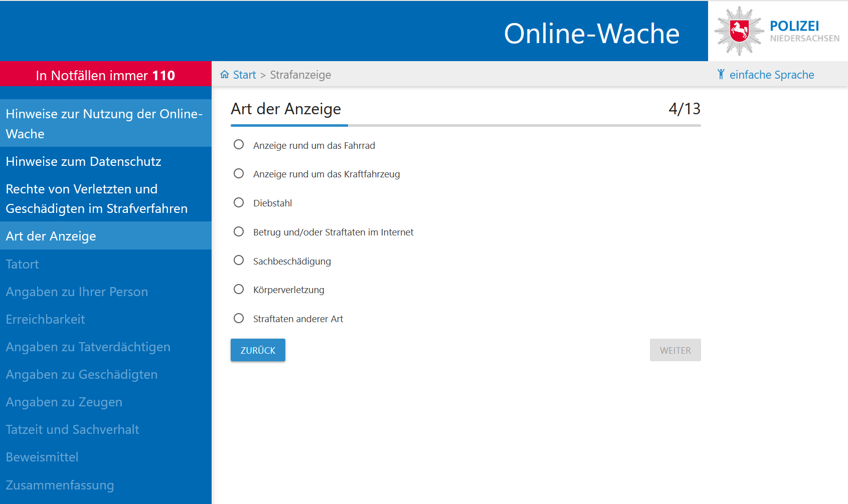The image size is (848, 504).
Task: Open 'Hinweise zum Datenschutz' in the sidebar
Action: coord(106,161)
